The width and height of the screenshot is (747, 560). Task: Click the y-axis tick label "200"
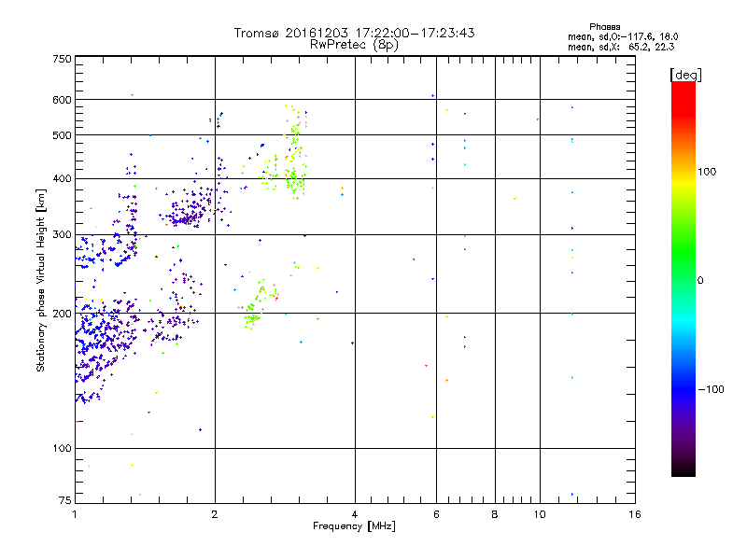coord(62,314)
